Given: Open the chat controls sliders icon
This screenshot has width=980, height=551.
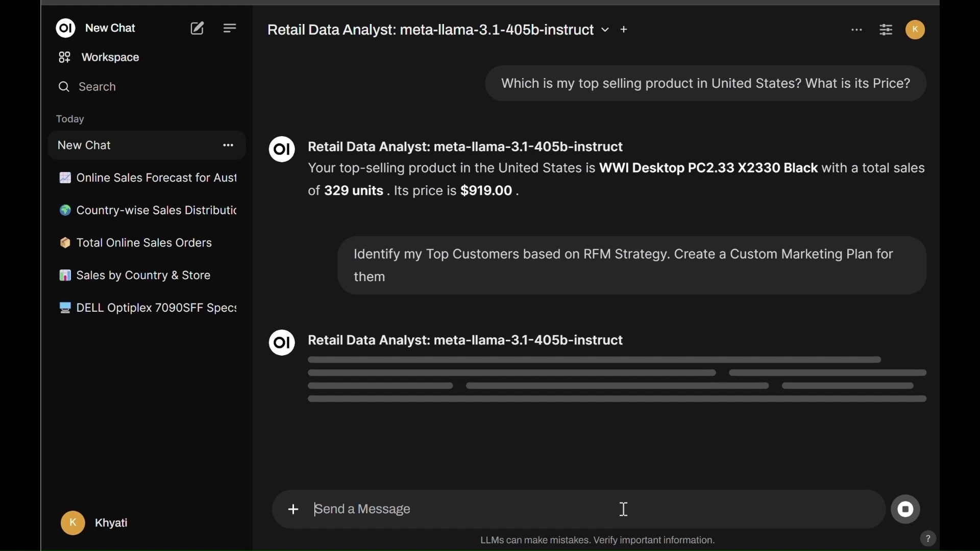Looking at the screenshot, I should (x=887, y=31).
